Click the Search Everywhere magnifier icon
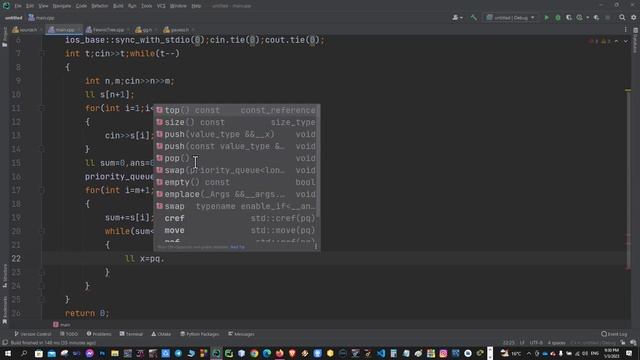The image size is (640, 360). click(x=622, y=18)
